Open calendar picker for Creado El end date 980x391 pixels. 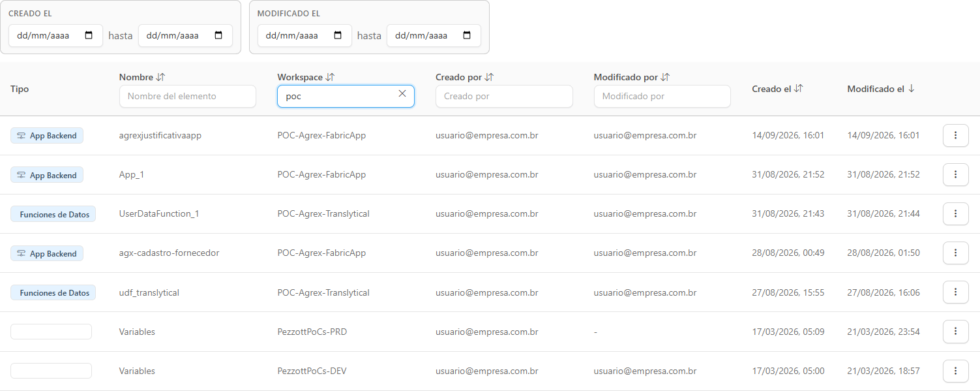[218, 36]
